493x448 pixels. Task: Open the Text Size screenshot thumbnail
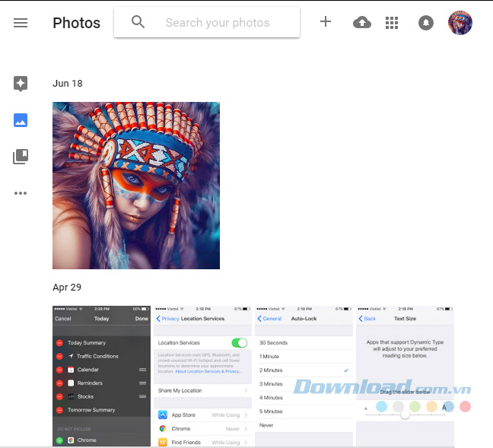click(405, 376)
